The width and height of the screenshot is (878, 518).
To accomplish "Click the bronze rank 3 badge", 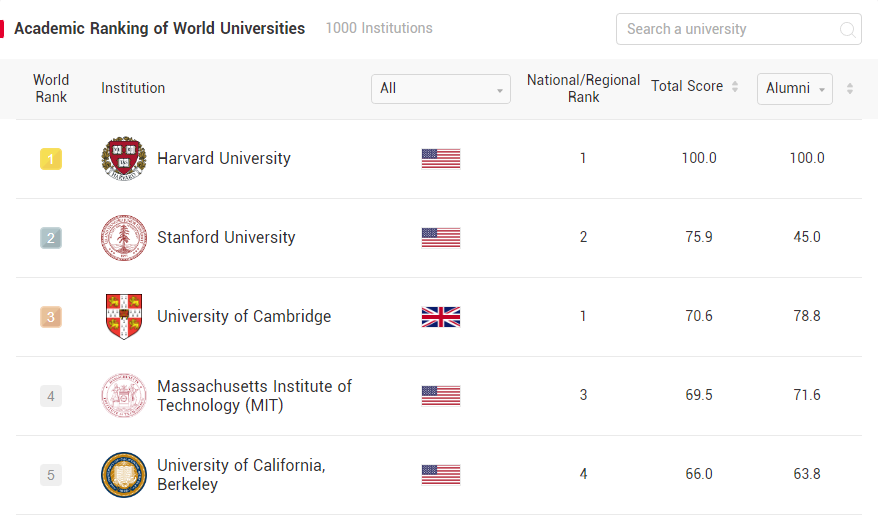I will point(51,317).
